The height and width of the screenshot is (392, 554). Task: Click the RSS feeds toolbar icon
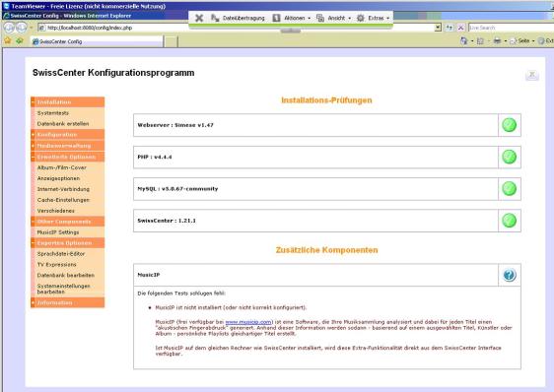coord(480,41)
